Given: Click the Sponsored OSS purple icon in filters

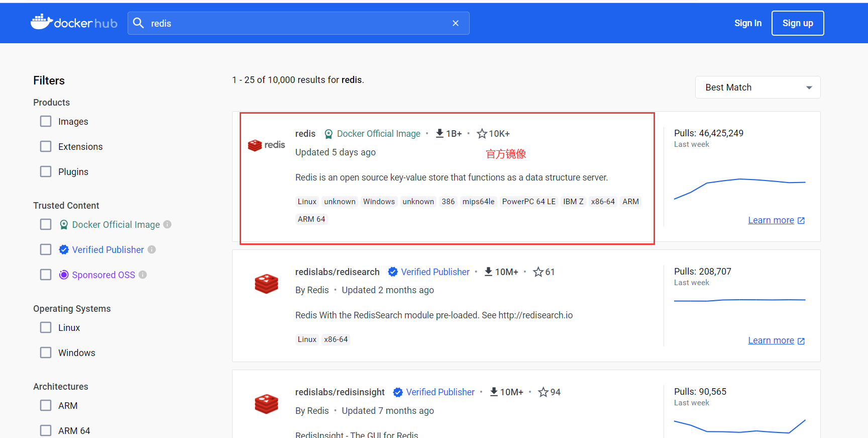Looking at the screenshot, I should pyautogui.click(x=64, y=275).
